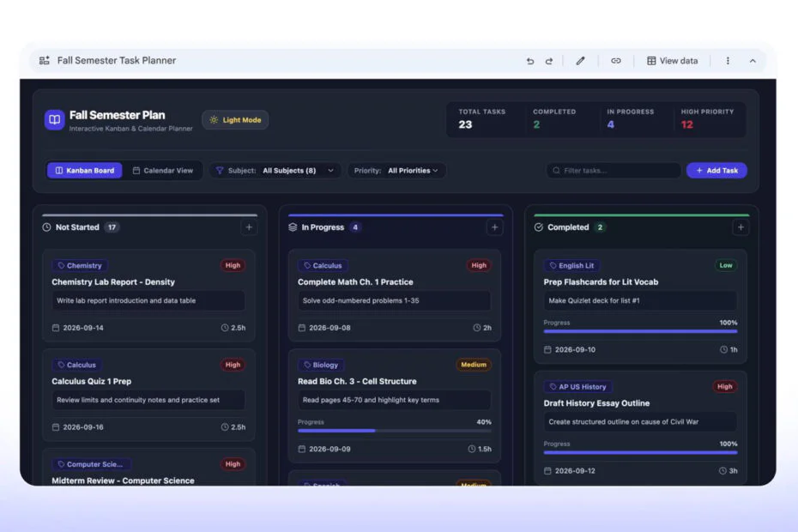Image resolution: width=798 pixels, height=532 pixels.
Task: Add a task to Not Started column
Action: 249,227
